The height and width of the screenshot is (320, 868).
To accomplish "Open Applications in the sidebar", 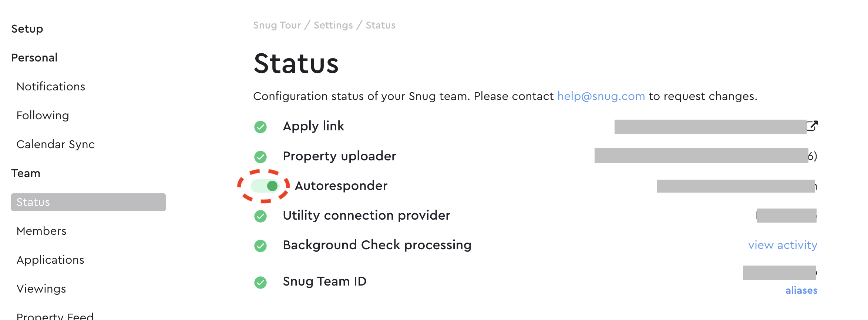I will (x=50, y=260).
